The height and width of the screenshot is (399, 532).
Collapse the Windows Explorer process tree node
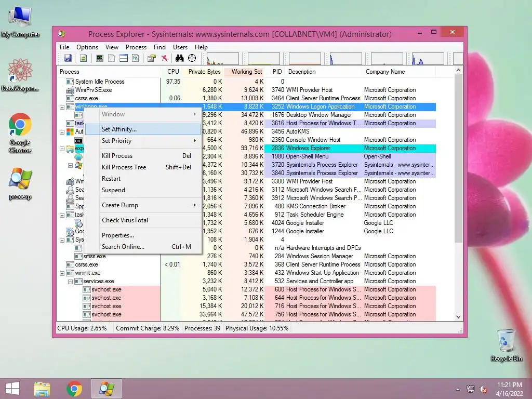[x=62, y=149]
